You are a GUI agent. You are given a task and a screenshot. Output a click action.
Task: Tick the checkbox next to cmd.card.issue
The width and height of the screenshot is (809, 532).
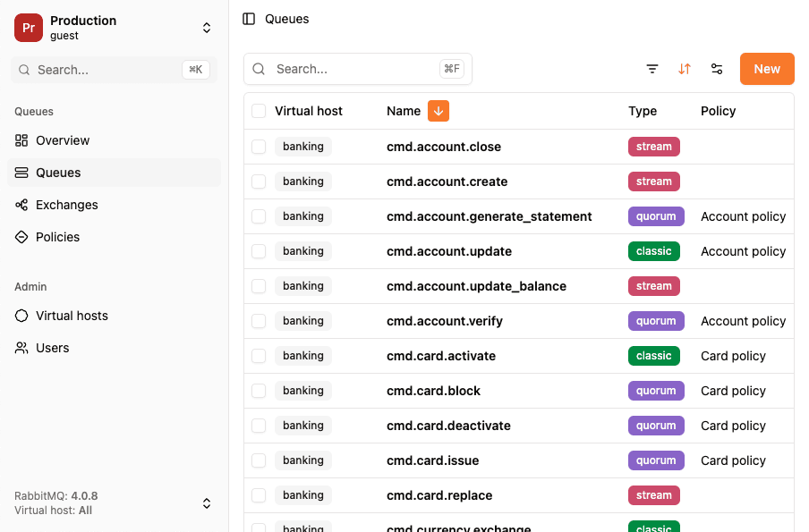pyautogui.click(x=259, y=460)
